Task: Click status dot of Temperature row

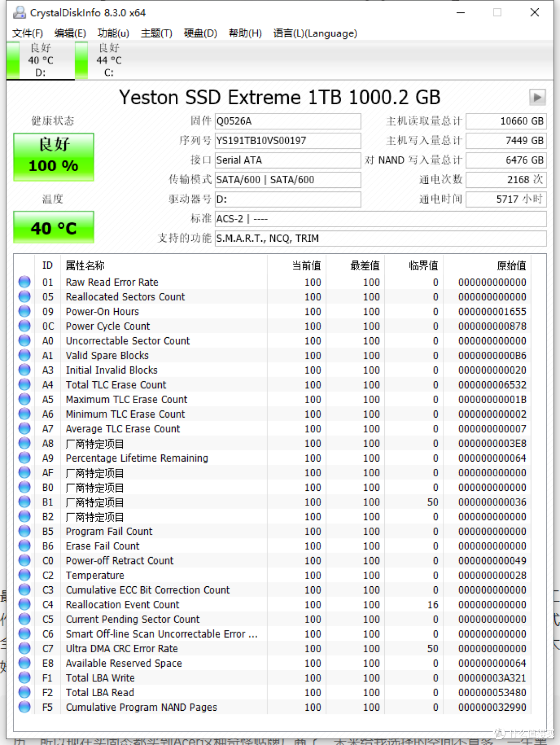Action: pos(24,575)
